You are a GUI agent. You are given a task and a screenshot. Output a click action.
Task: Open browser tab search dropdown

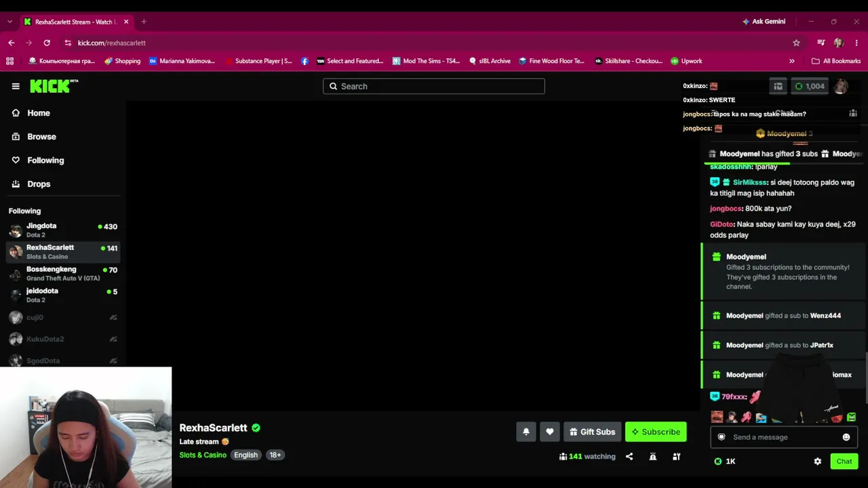coord(9,22)
